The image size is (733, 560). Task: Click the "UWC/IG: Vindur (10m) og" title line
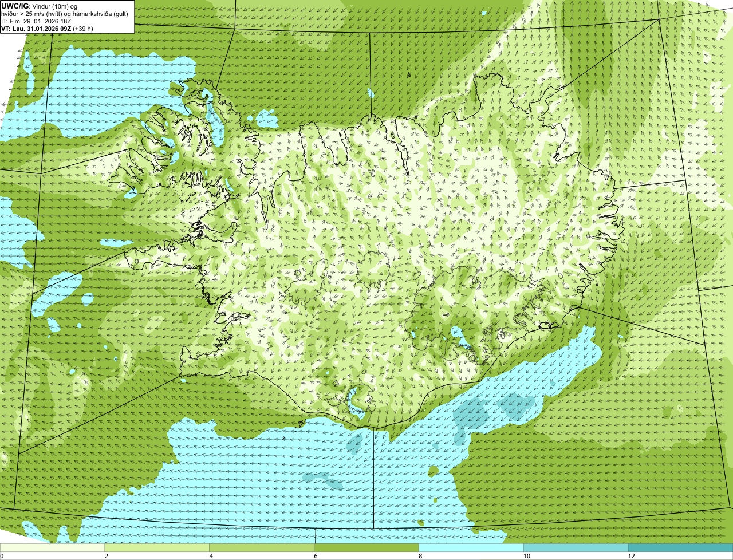pos(40,6)
